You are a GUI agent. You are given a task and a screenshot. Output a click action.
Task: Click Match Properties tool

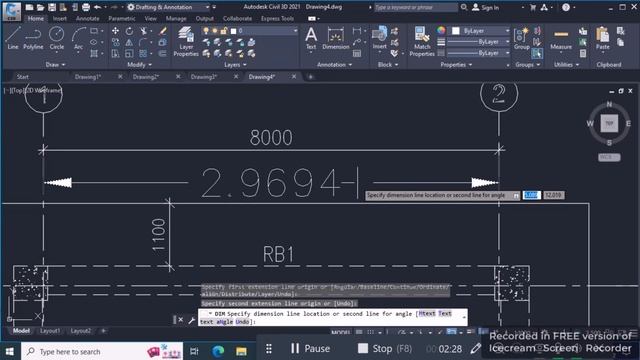pos(422,41)
